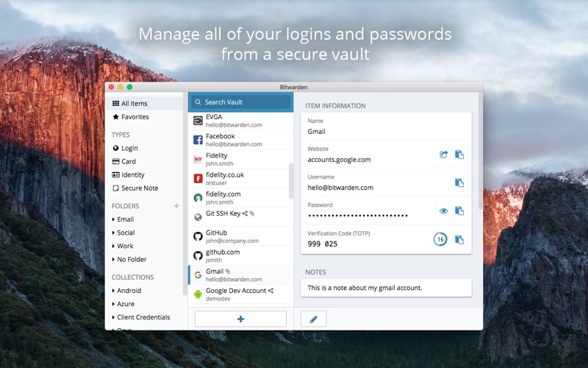Click the Facebook logo icon

click(x=198, y=140)
